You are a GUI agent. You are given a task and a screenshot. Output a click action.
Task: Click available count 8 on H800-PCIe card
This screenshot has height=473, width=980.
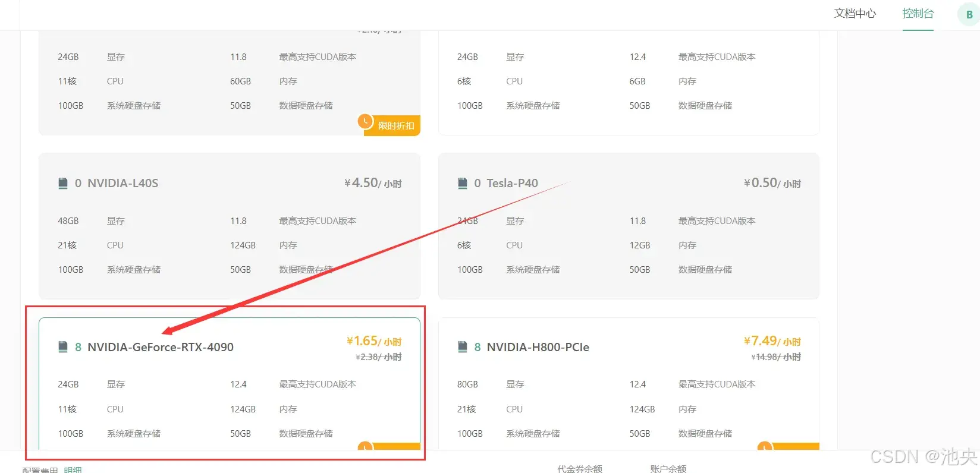point(478,347)
